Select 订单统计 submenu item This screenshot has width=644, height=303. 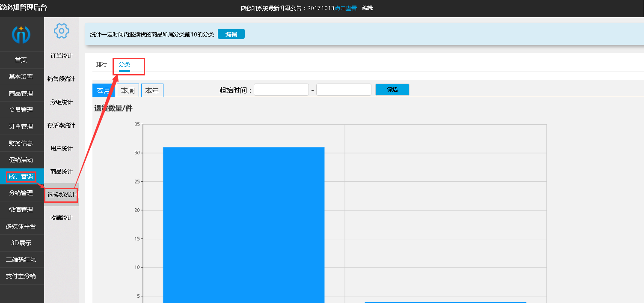(62, 56)
